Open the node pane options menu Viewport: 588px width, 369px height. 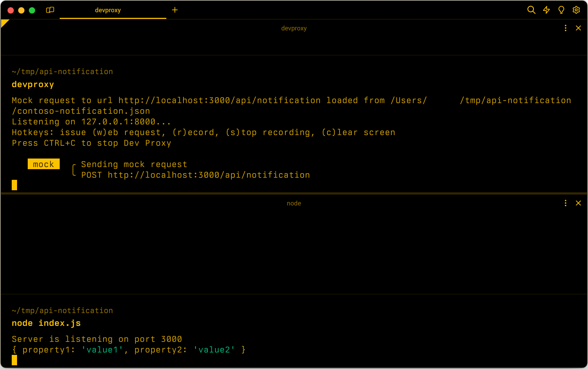click(565, 203)
